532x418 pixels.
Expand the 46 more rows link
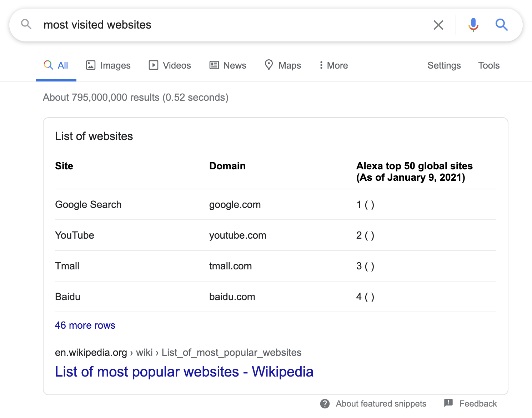pos(85,325)
